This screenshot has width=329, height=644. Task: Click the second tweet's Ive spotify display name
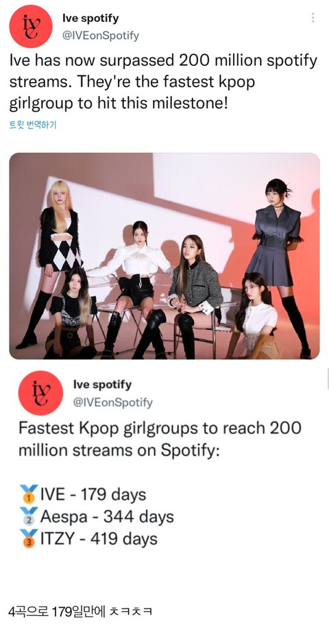(102, 385)
